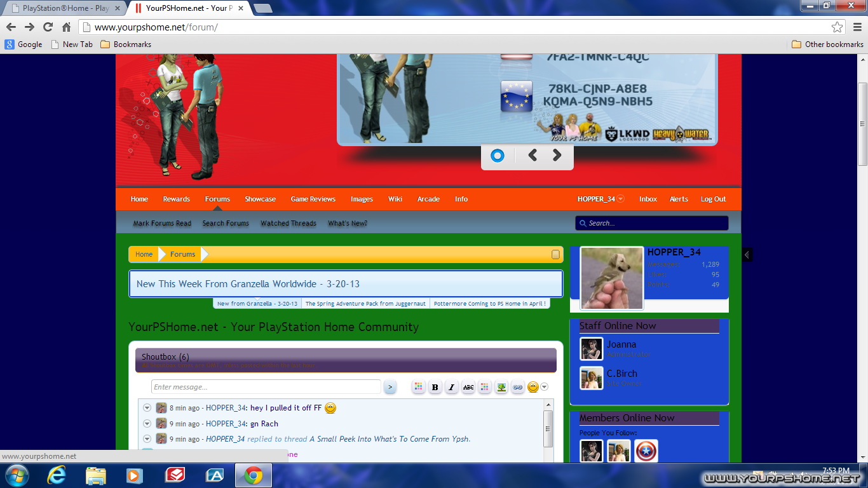
Task: Open C.Birch's staff profile
Action: point(621,374)
